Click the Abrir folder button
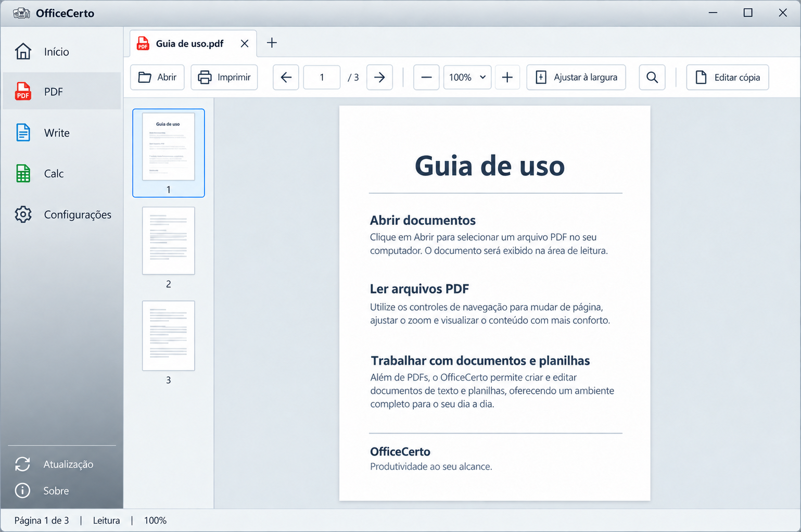This screenshot has height=532, width=801. (x=157, y=77)
